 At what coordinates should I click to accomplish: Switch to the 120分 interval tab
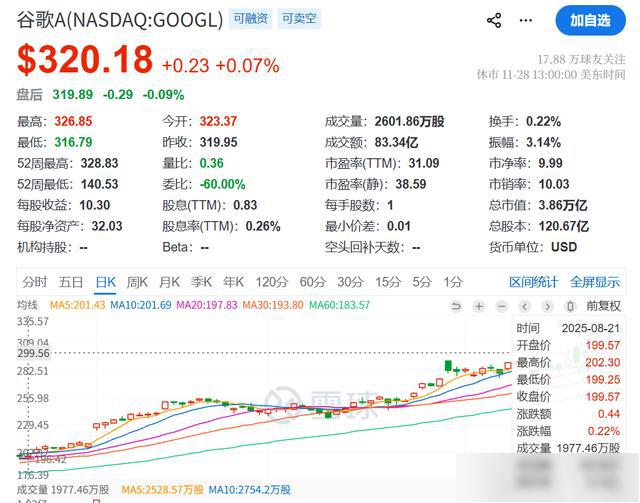tap(271, 282)
